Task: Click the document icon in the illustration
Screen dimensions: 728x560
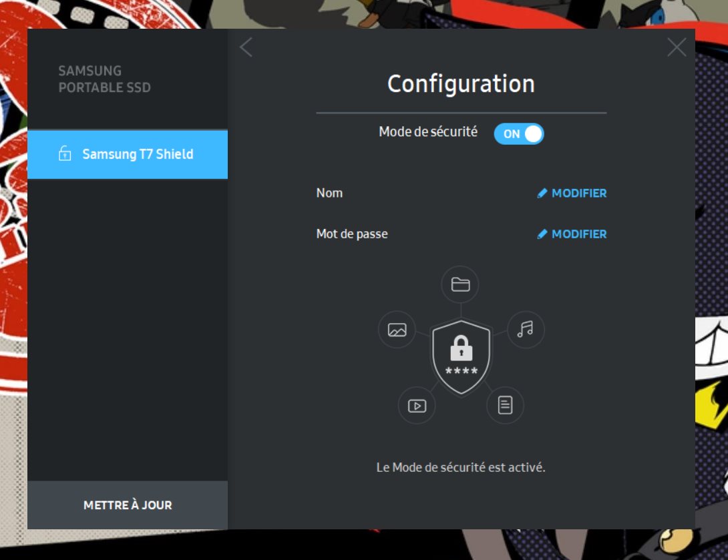Action: 505,405
